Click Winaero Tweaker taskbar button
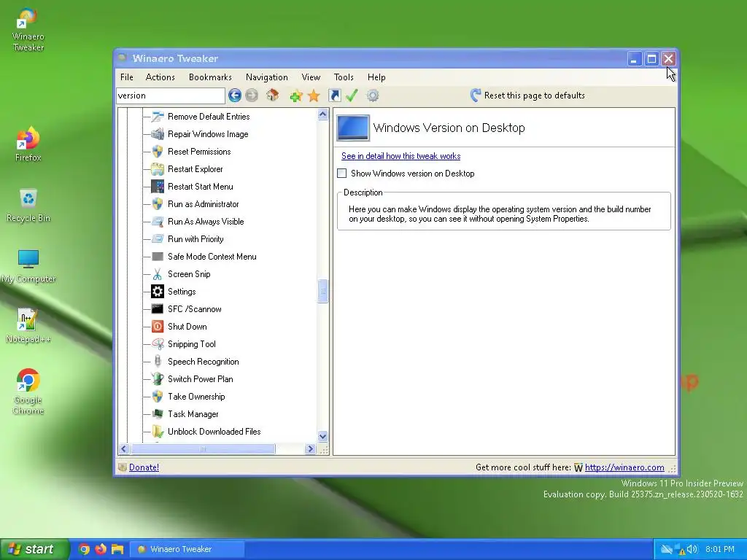Image resolution: width=747 pixels, height=560 pixels. point(187,549)
